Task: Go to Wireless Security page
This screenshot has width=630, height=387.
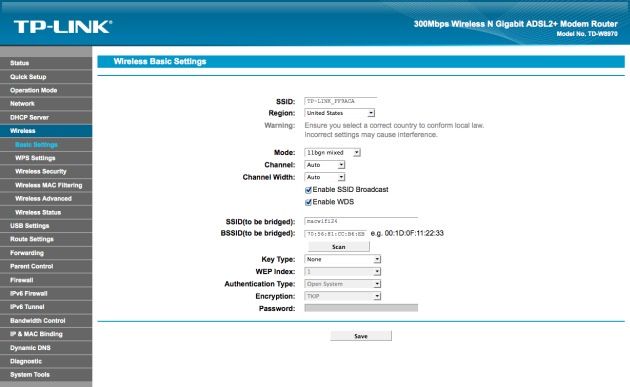Action: point(46,172)
